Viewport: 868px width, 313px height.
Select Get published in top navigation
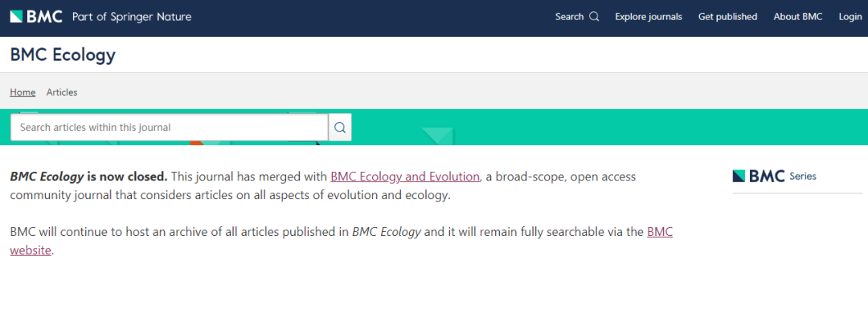coord(727,17)
